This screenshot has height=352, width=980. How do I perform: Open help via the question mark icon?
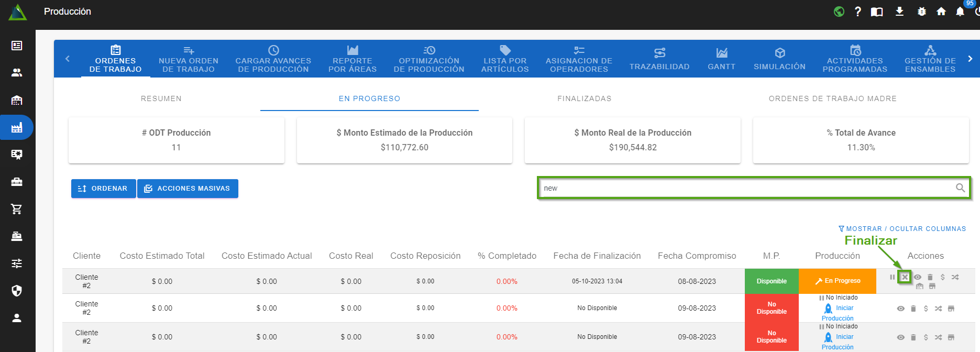858,12
